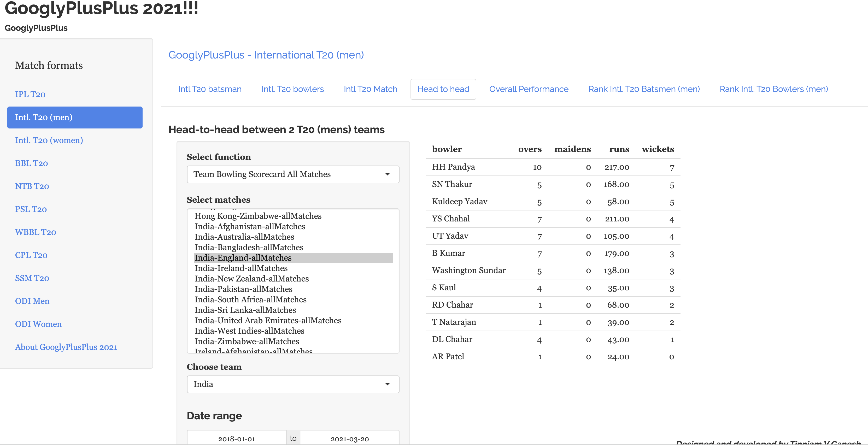
Task: Open About GooglyPlusPlus 2021 page
Action: (66, 347)
